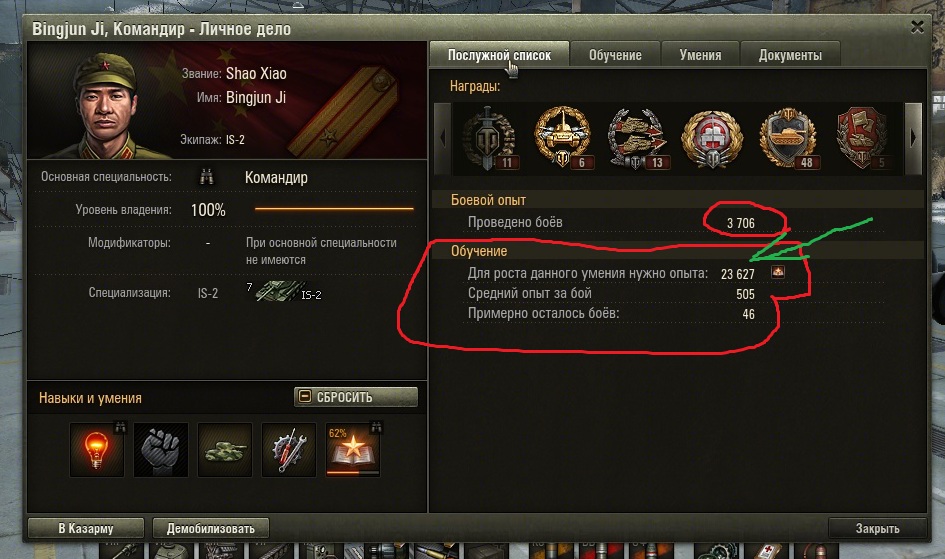The height and width of the screenshot is (559, 945).
Task: Click the Демобилизовать button
Action: pos(210,528)
